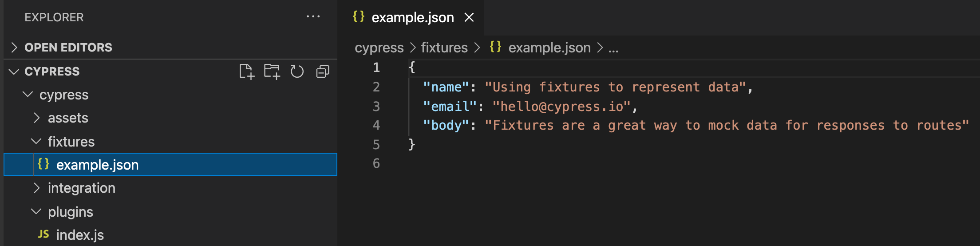The height and width of the screenshot is (246, 980).
Task: Click the New Folder icon
Action: click(x=272, y=71)
